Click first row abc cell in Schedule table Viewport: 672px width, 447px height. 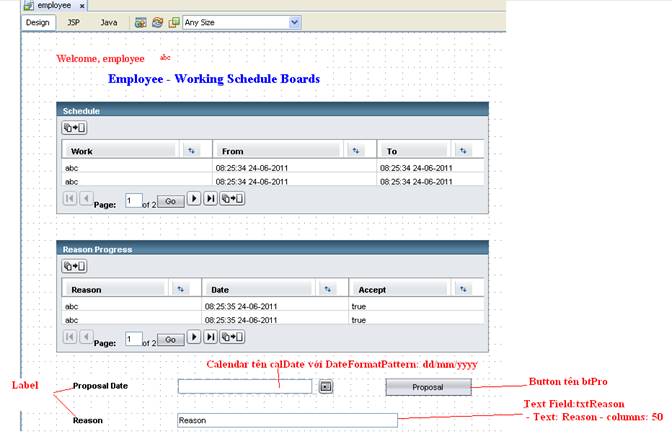(x=72, y=168)
